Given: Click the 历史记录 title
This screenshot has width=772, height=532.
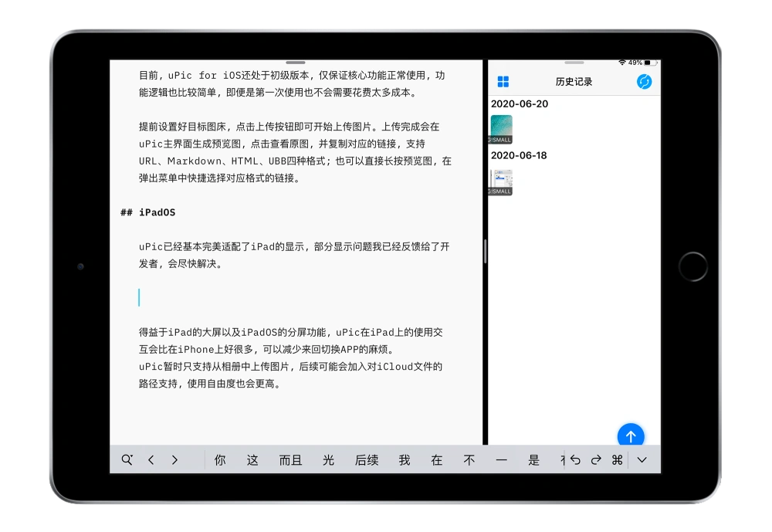Looking at the screenshot, I should point(574,82).
